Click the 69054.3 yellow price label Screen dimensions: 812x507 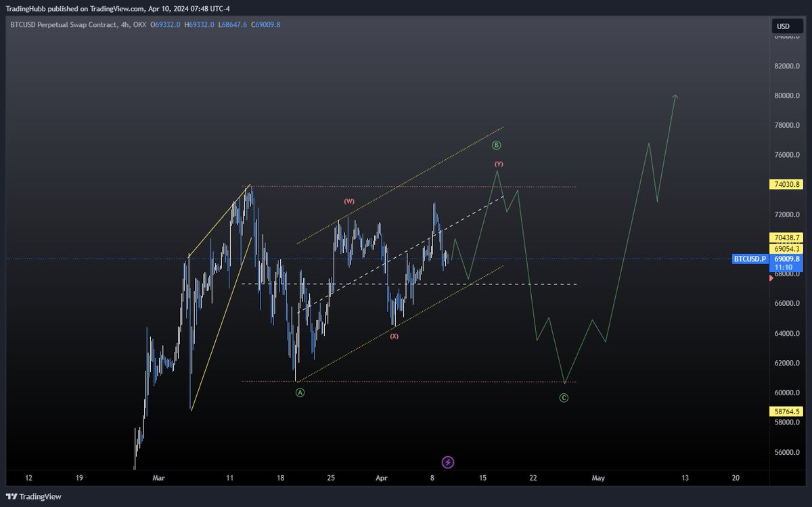point(785,249)
